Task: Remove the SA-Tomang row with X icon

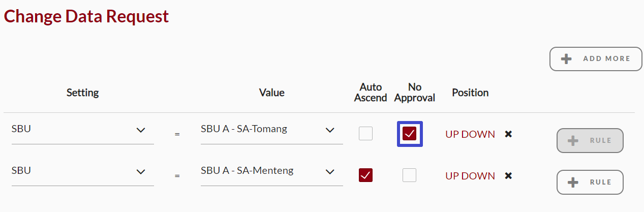Action: coord(508,134)
